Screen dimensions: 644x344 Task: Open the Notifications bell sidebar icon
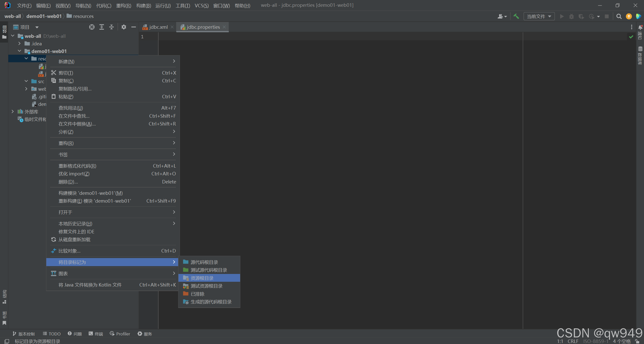pyautogui.click(x=640, y=28)
